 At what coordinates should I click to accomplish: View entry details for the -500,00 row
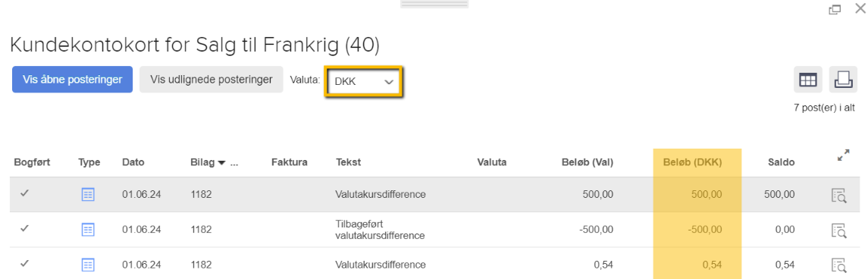click(x=839, y=230)
